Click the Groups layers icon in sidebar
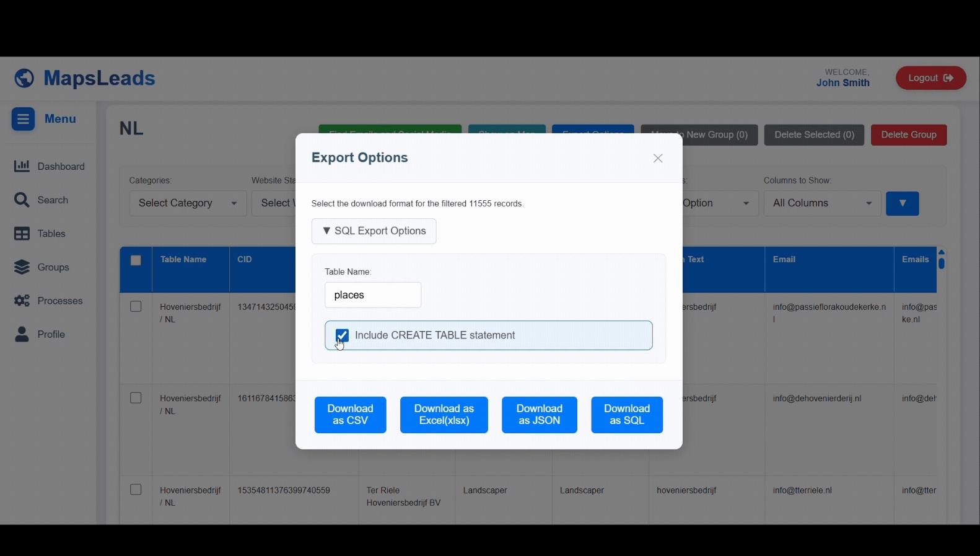This screenshot has height=556, width=980. 22,267
